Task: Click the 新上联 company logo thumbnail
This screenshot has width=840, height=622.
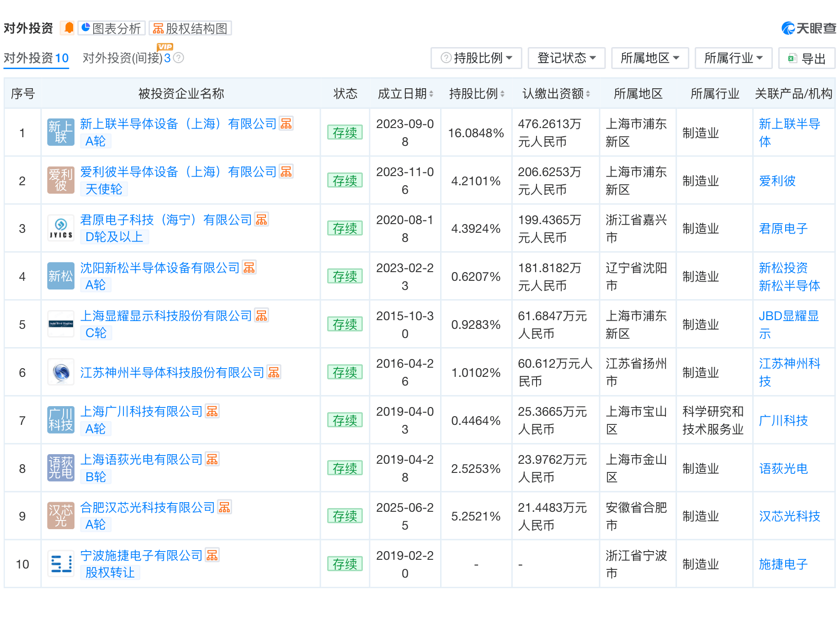Action: [x=61, y=133]
